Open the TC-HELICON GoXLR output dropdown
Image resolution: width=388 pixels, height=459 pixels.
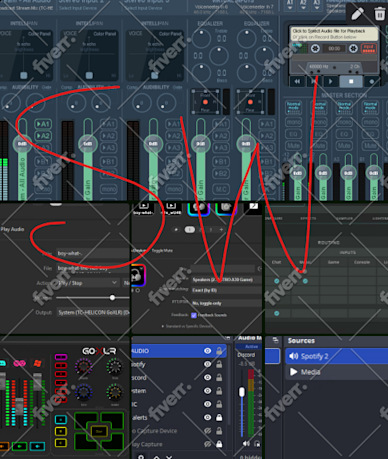tap(93, 312)
